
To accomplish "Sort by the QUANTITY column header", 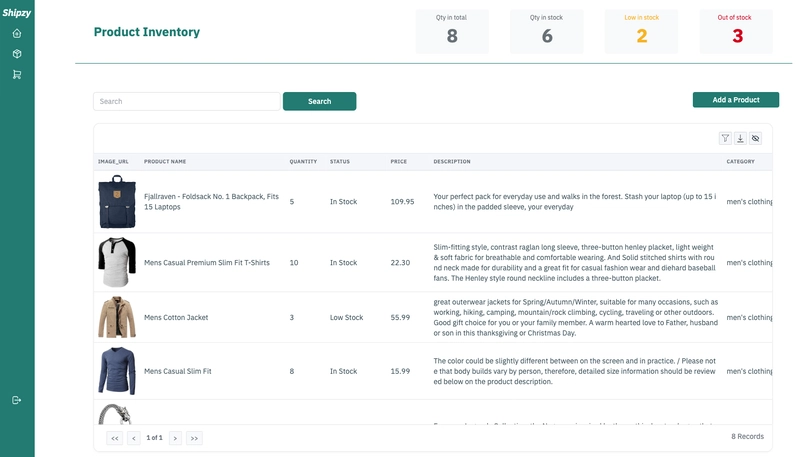I will pyautogui.click(x=303, y=162).
